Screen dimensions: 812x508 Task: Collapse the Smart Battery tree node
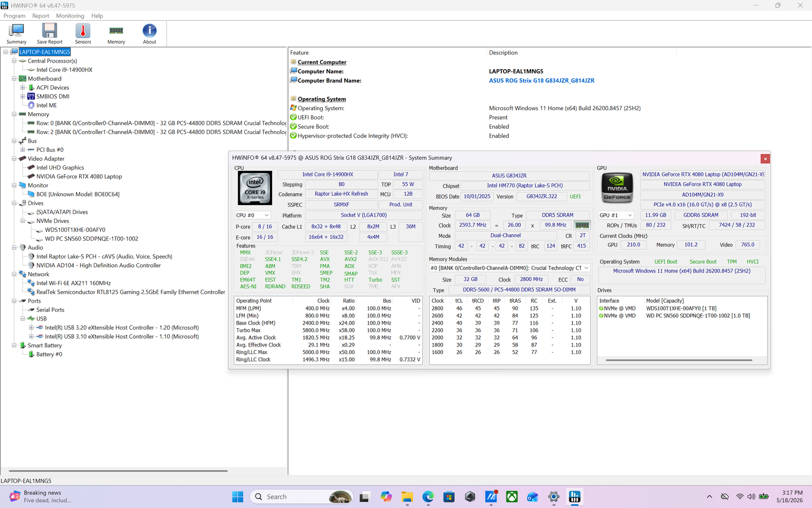point(14,345)
